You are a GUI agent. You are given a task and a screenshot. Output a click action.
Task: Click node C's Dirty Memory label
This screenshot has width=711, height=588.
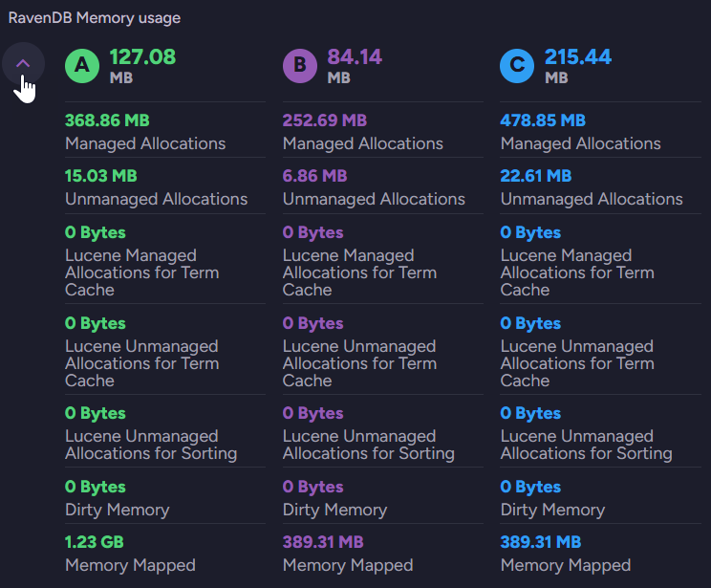click(552, 510)
